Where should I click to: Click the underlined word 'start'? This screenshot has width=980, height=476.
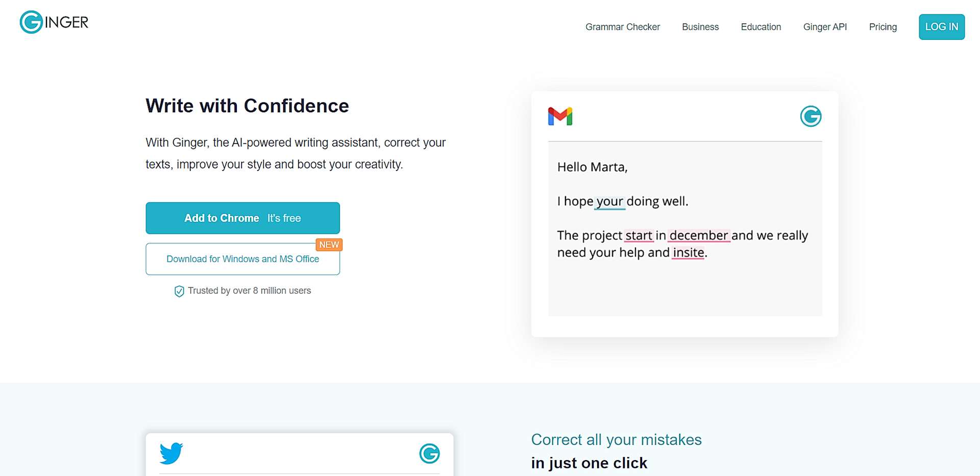pyautogui.click(x=639, y=236)
